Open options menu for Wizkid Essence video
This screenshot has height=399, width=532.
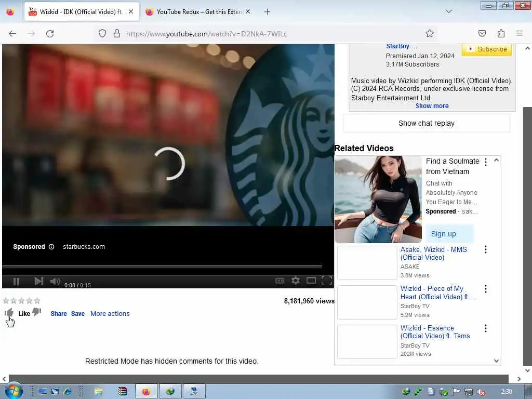tap(486, 328)
